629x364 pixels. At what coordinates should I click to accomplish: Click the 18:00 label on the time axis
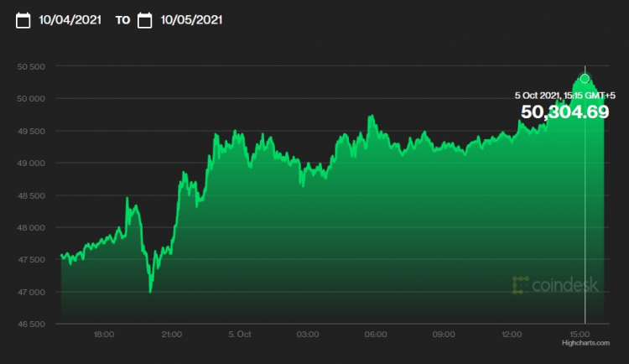click(x=103, y=335)
